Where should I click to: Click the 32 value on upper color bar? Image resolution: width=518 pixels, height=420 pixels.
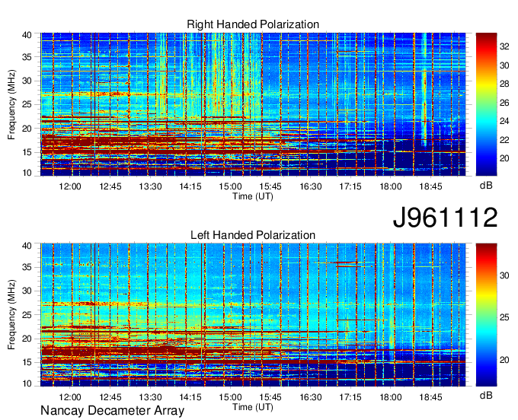[504, 47]
